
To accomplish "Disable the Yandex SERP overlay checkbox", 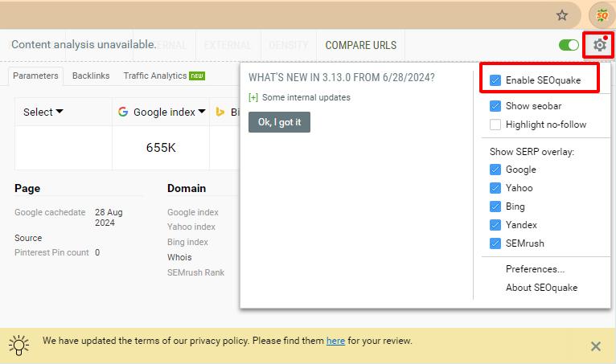I will coord(495,225).
